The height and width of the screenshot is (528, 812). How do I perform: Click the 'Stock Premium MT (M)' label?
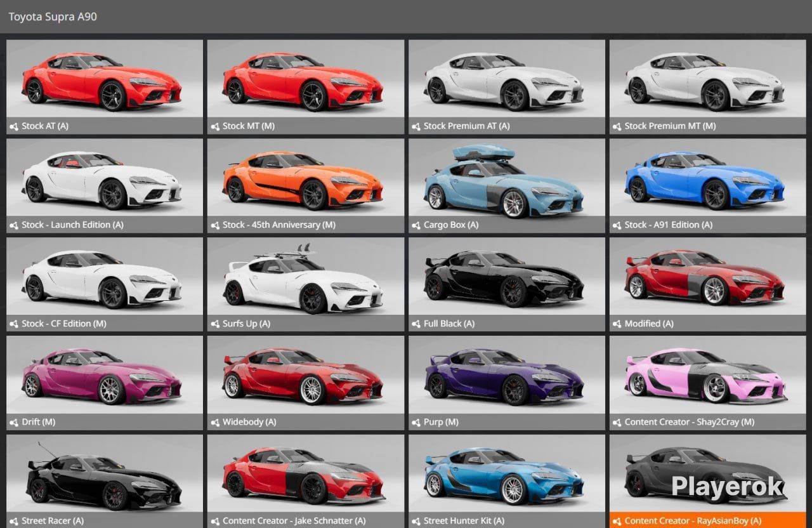point(670,126)
